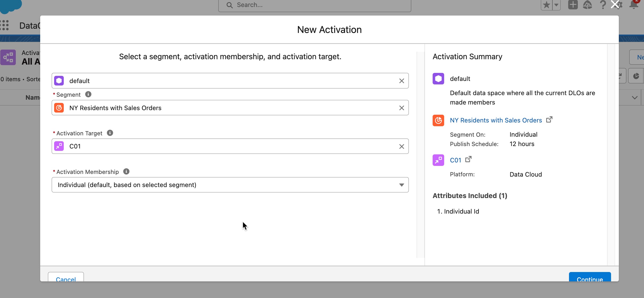This screenshot has width=644, height=298.
Task: Click segment icon in Activation Summary
Action: (x=438, y=120)
